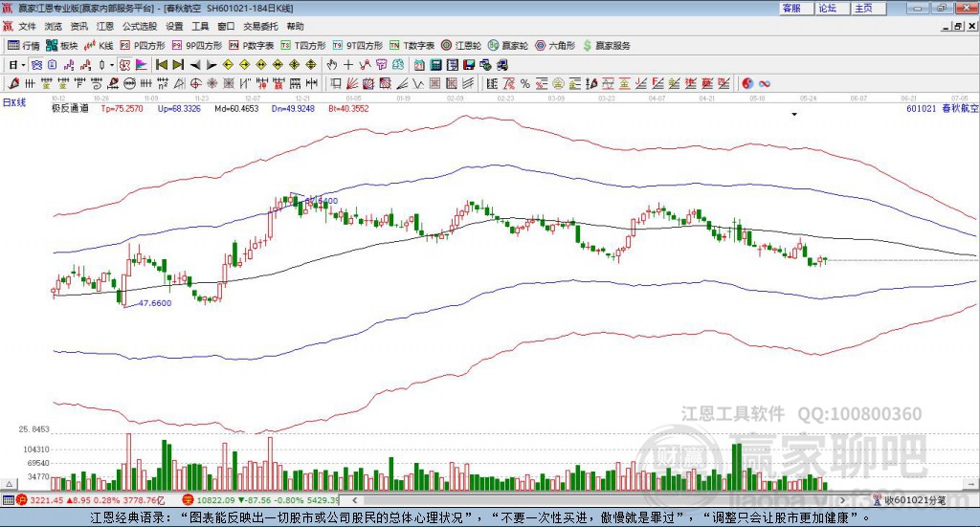Open the T数字表 tool
980x527 pixels.
point(412,46)
